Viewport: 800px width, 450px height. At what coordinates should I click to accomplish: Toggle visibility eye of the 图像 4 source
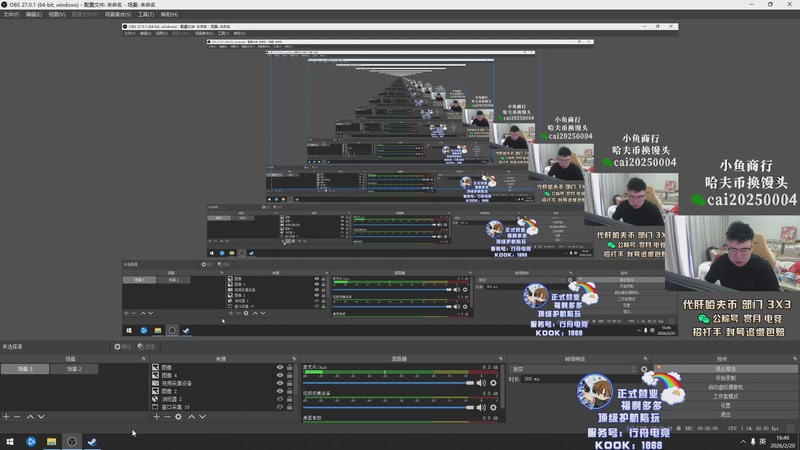280,375
